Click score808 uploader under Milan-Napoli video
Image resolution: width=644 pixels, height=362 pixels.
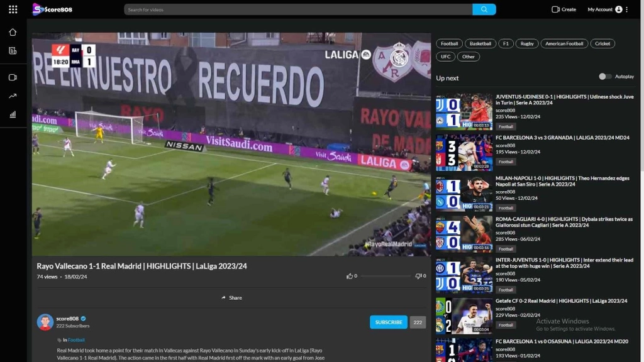505,192
